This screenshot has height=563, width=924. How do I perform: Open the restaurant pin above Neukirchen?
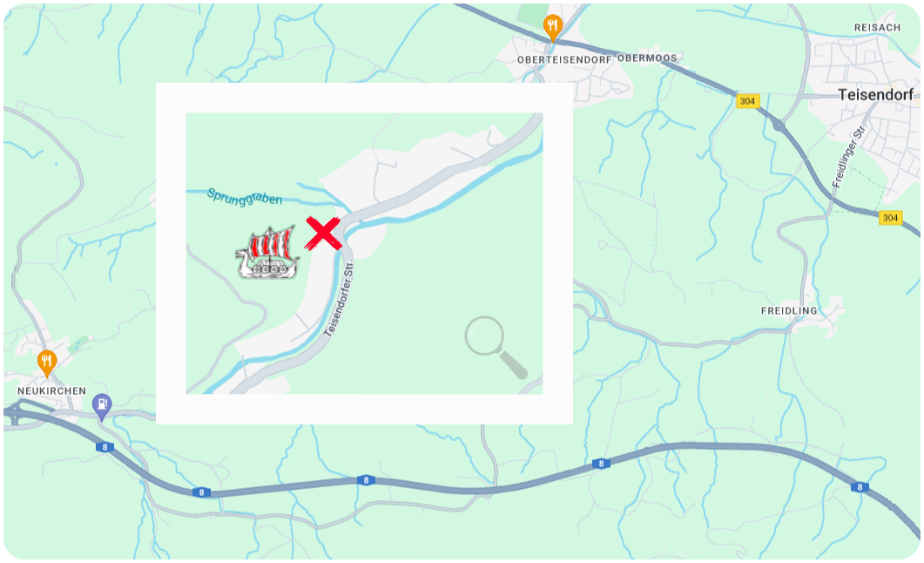click(x=46, y=363)
